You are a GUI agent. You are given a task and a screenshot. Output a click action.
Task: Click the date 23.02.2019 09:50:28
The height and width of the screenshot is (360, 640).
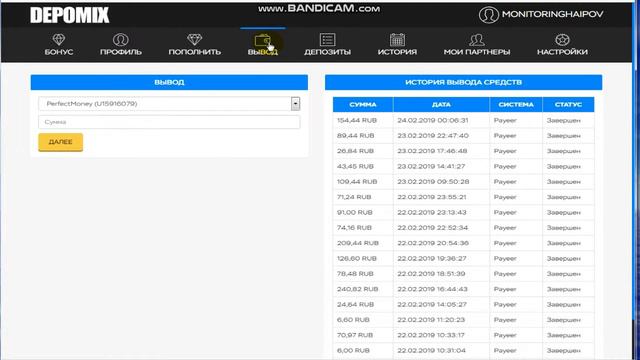pyautogui.click(x=433, y=182)
